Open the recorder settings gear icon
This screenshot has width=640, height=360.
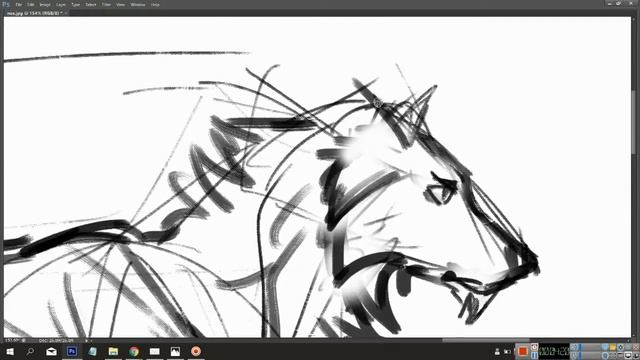tap(621, 347)
